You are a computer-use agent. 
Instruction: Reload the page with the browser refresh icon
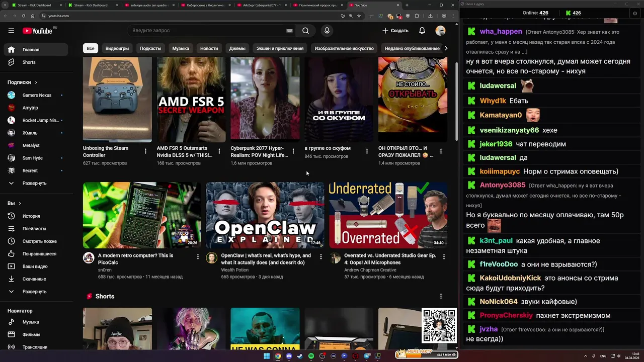click(23, 16)
